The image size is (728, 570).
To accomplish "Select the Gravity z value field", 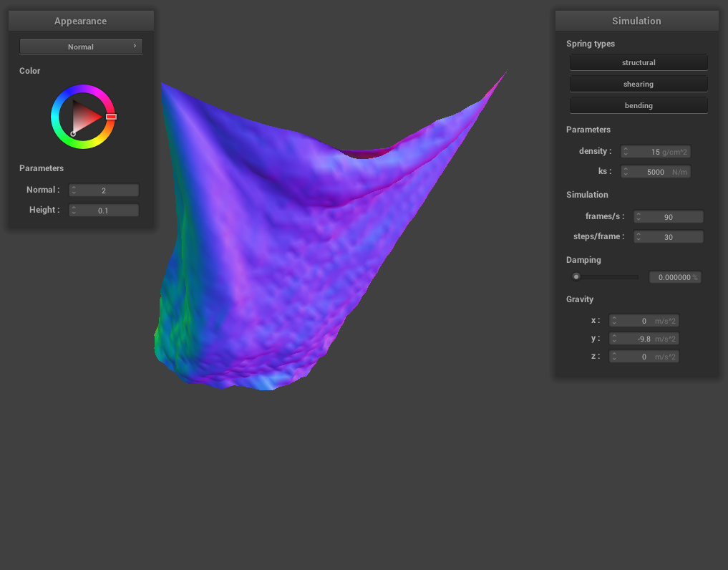I will click(644, 357).
